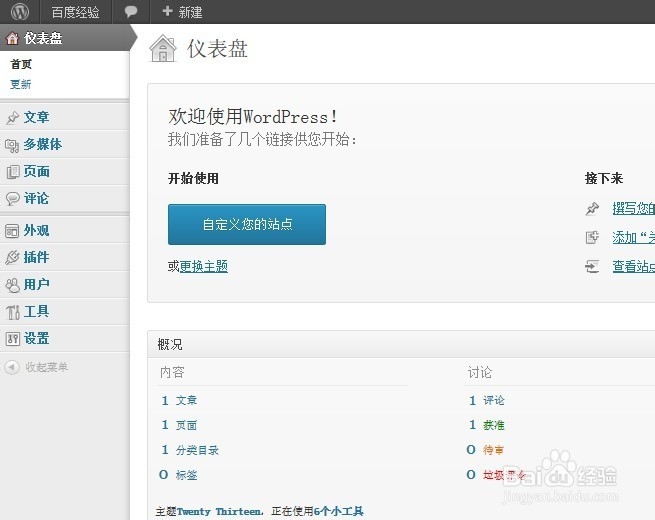655x520 pixels.
Task: Click the 开始使用 heading
Action: tap(193, 178)
